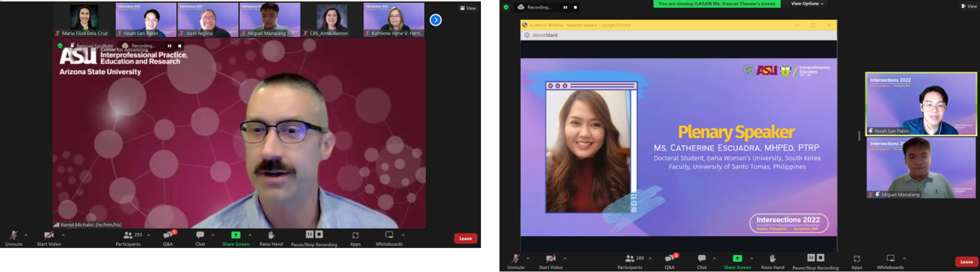This screenshot has width=980, height=272.
Task: Open Whiteboards in left Zoom window
Action: pyautogui.click(x=389, y=238)
